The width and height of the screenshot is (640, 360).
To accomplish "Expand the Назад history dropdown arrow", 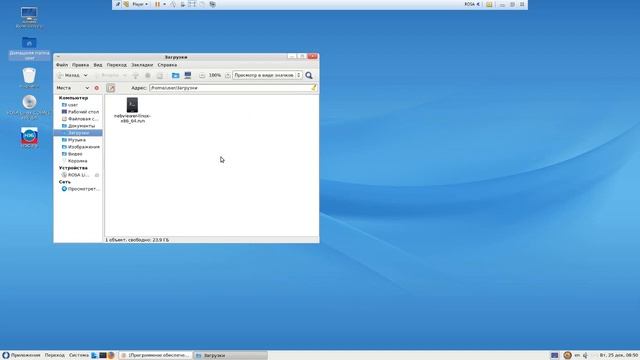I will click(85, 76).
